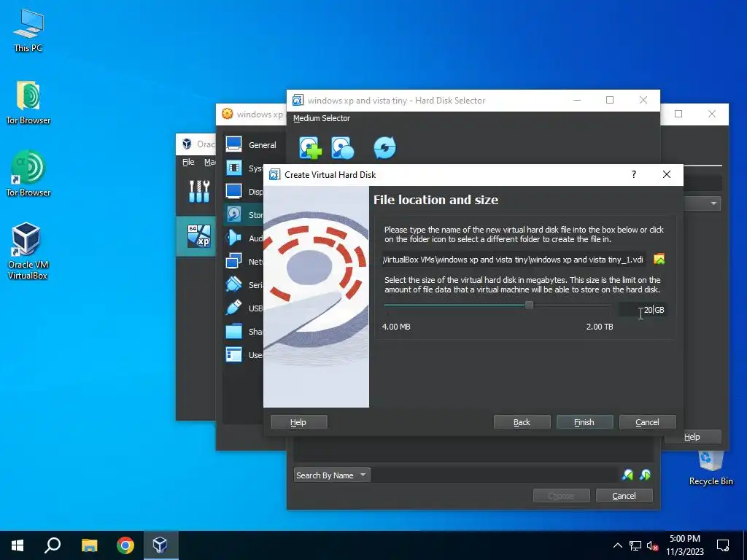Click the disk size slider handle

[x=529, y=306]
